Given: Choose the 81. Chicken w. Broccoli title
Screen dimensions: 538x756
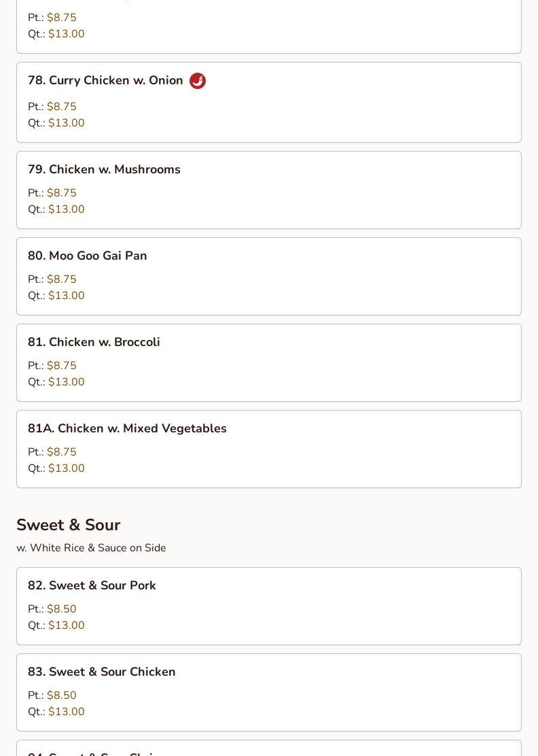Looking at the screenshot, I should (94, 342).
